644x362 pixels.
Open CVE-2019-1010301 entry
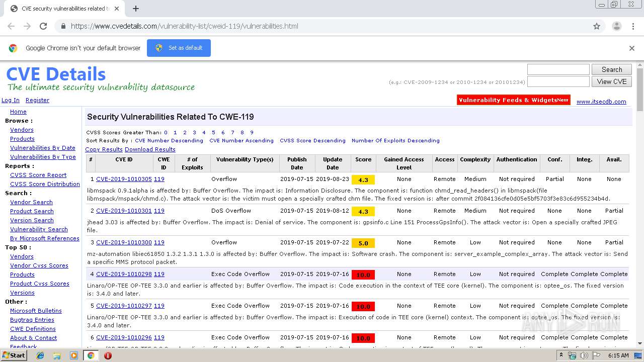[x=124, y=211]
